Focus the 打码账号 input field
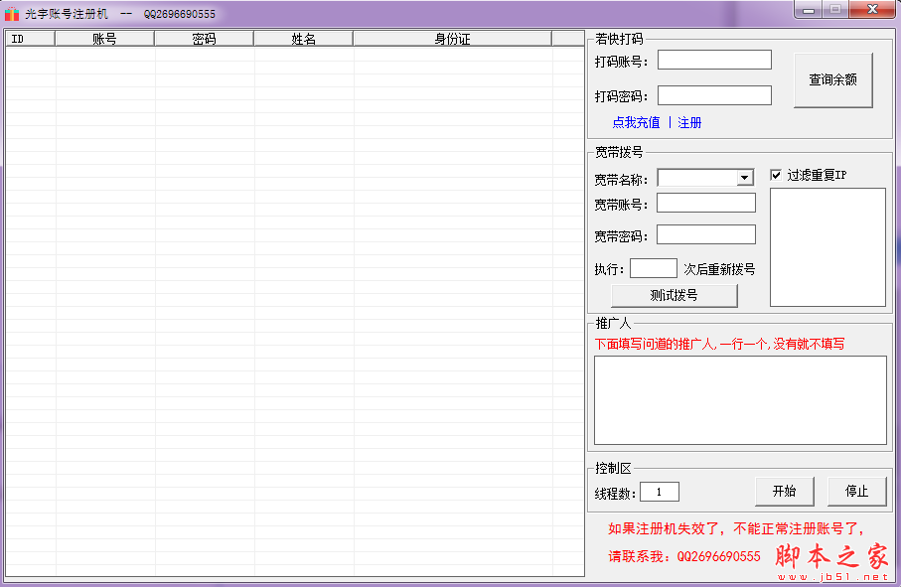This screenshot has height=588, width=901. 714,61
